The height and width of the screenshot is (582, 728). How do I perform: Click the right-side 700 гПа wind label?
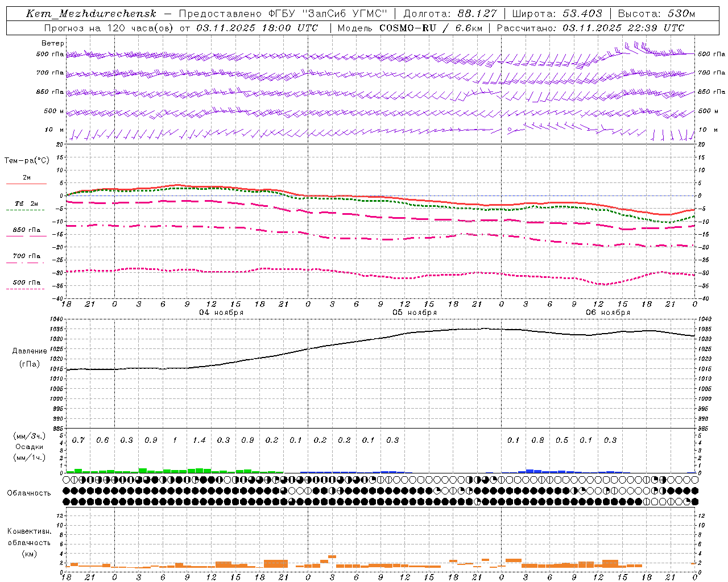click(712, 73)
